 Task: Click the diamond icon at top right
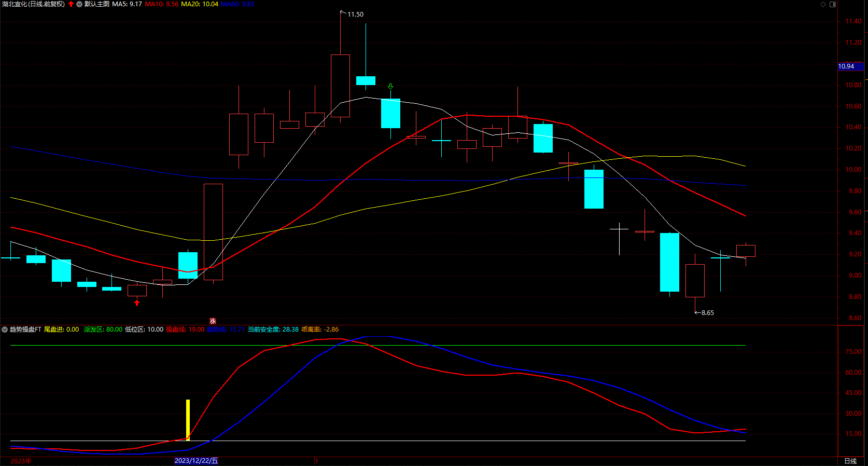point(823,4)
